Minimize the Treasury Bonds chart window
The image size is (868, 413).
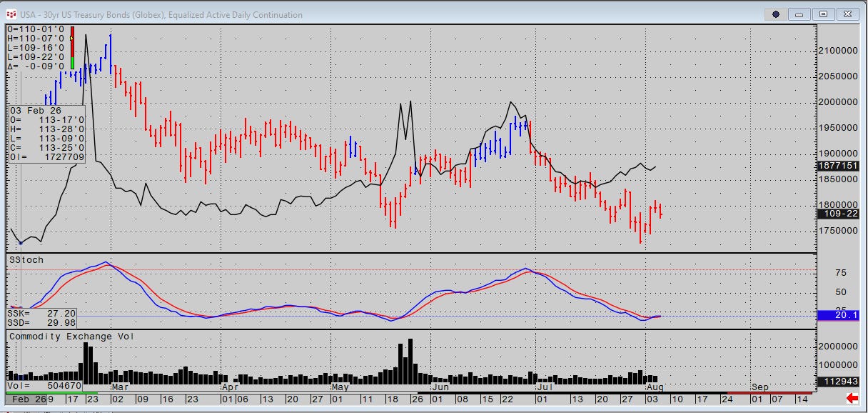pyautogui.click(x=799, y=14)
